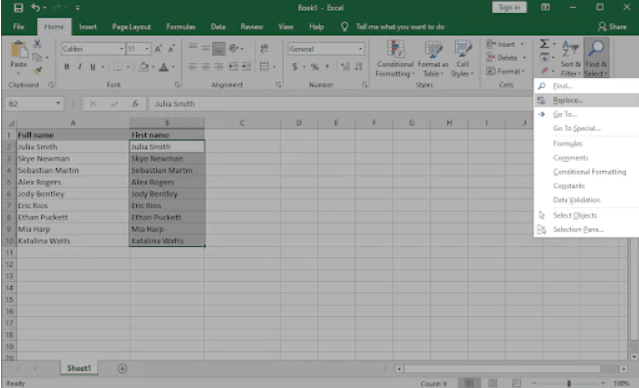This screenshot has width=639, height=388.
Task: Click the Paste clipboard icon
Action: pyautogui.click(x=18, y=50)
